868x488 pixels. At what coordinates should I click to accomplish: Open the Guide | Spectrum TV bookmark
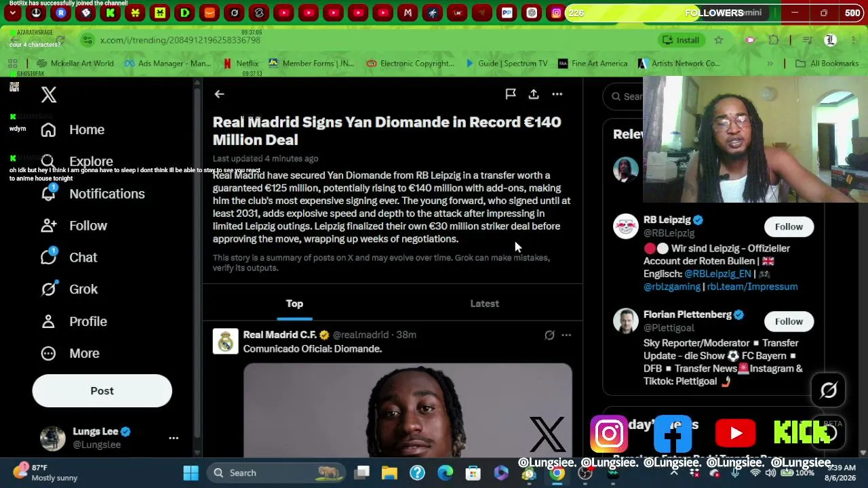click(x=506, y=64)
